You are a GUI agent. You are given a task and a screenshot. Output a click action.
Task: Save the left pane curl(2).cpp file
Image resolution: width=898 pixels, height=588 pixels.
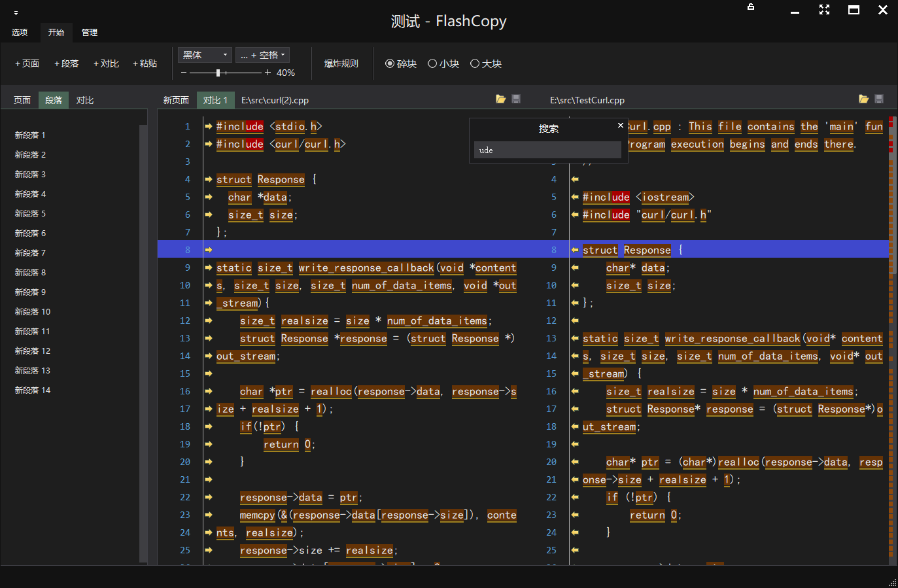pos(516,99)
